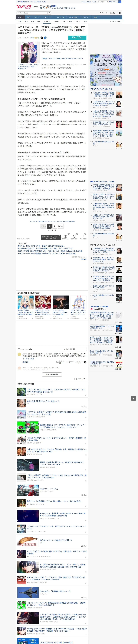Share first comment on X
The image size is (138, 644).
click(x=85, y=362)
